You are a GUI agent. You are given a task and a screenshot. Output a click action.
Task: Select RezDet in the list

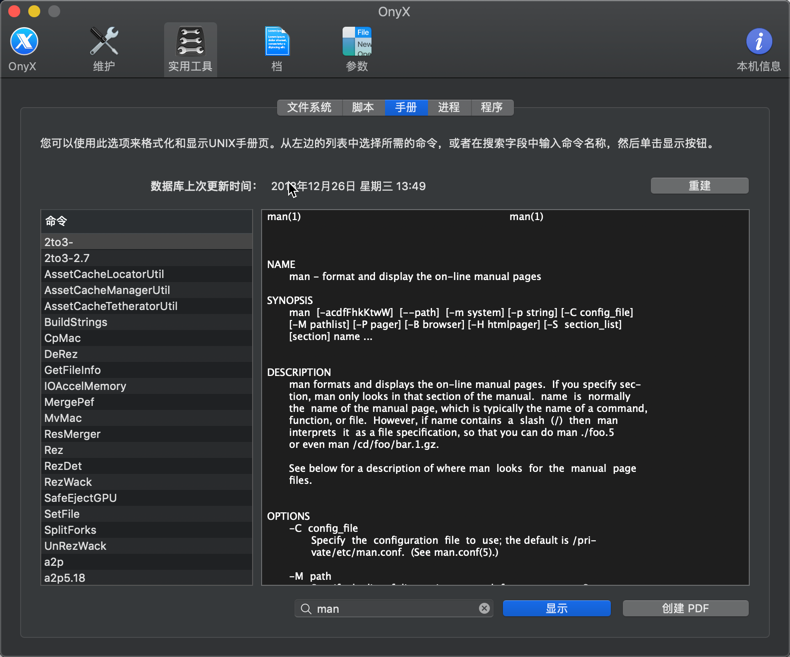coord(146,466)
